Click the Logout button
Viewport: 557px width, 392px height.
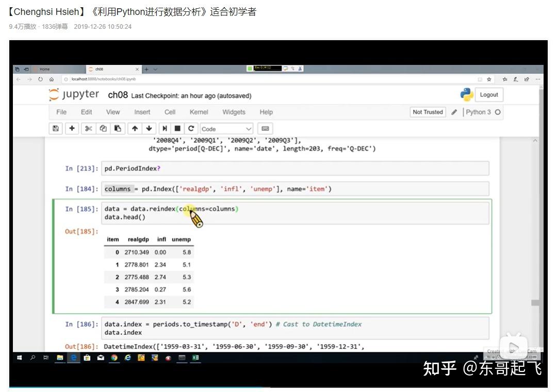click(489, 95)
